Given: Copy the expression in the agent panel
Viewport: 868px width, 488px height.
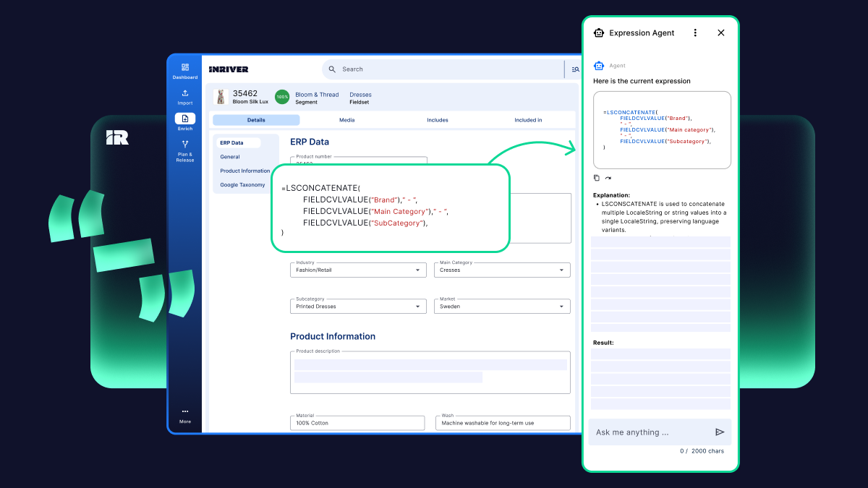Looking at the screenshot, I should (x=597, y=178).
